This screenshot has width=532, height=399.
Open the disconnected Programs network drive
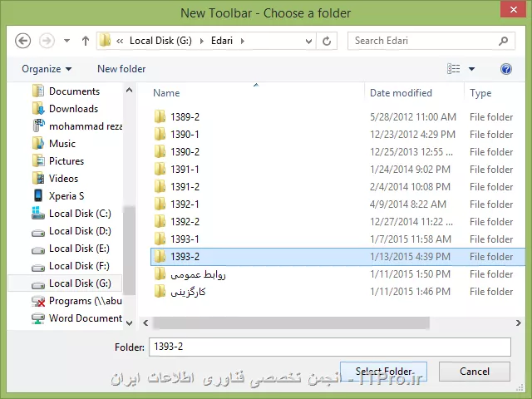pyautogui.click(x=76, y=301)
